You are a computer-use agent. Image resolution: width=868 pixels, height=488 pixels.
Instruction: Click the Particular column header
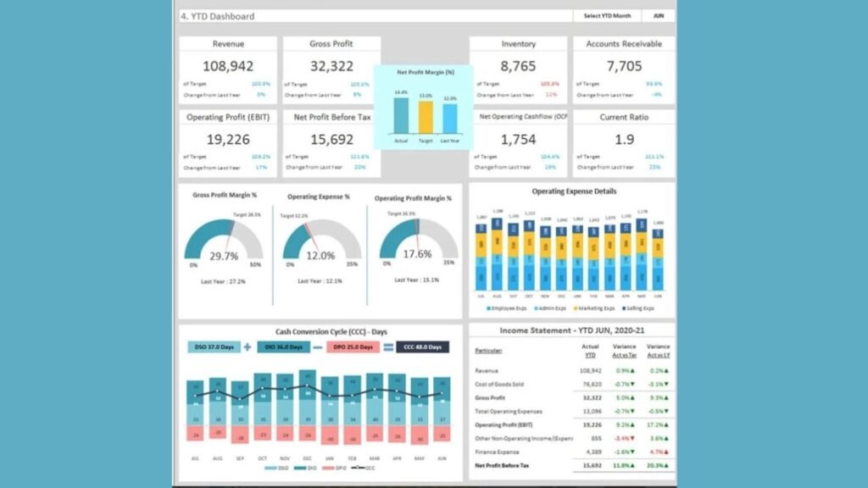[488, 351]
